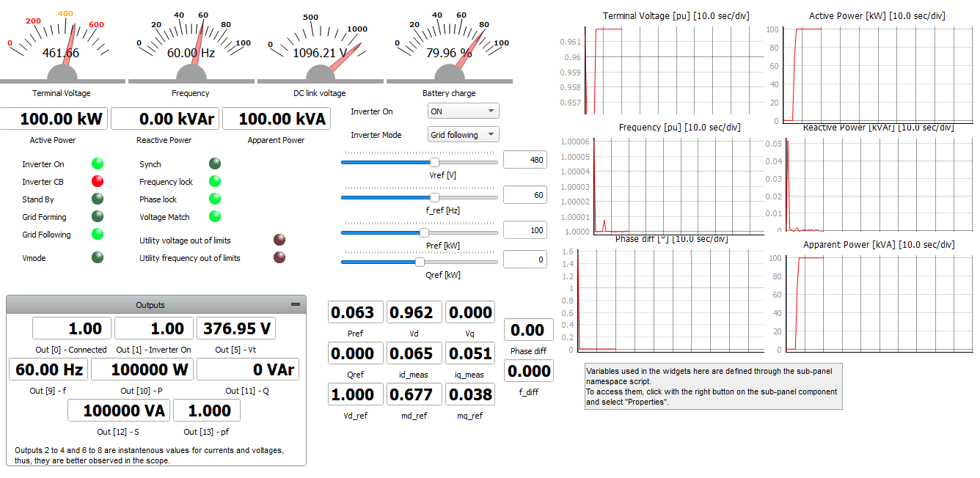Open the Inverter On dropdown

click(x=463, y=111)
